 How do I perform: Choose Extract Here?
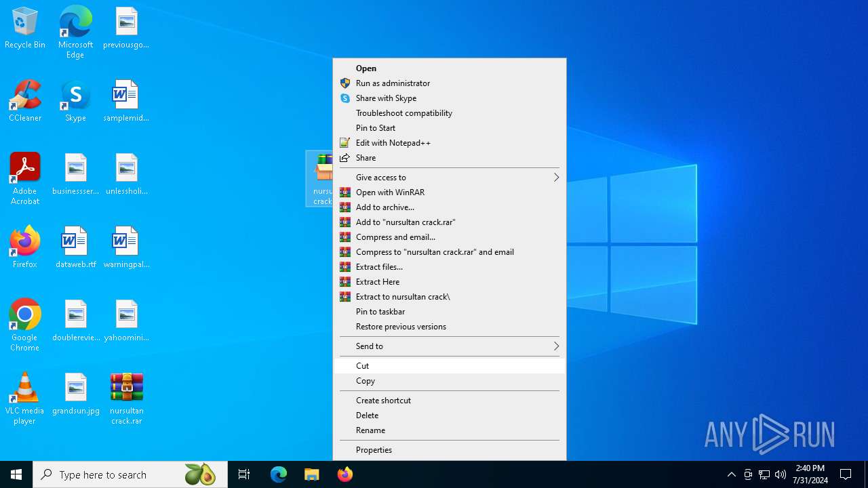tap(450, 282)
